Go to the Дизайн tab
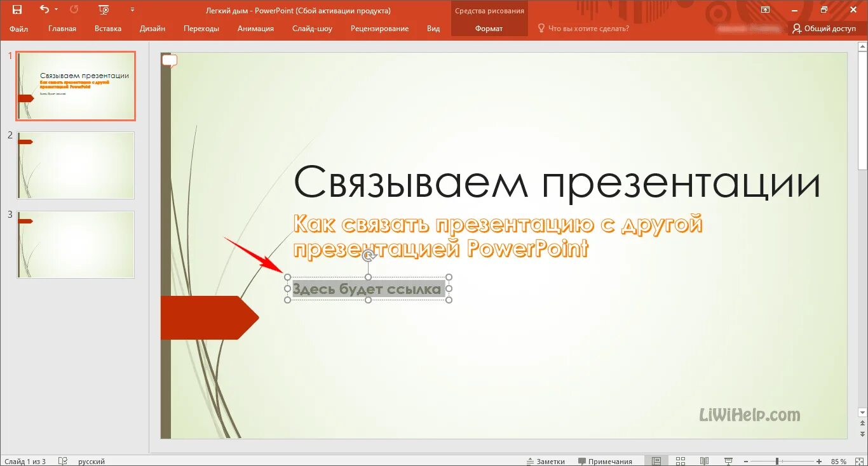868x466 pixels. click(153, 29)
